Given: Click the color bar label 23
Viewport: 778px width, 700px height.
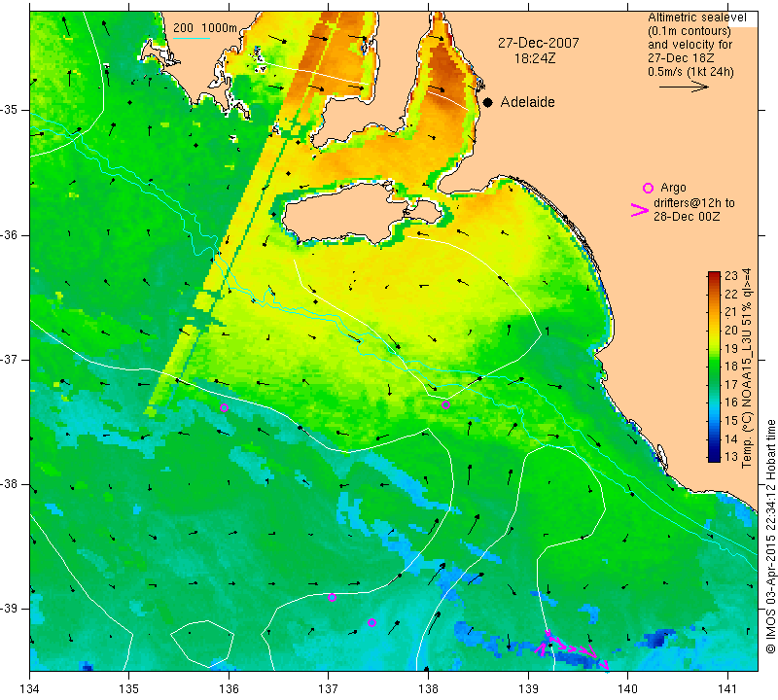Looking at the screenshot, I should 731,276.
